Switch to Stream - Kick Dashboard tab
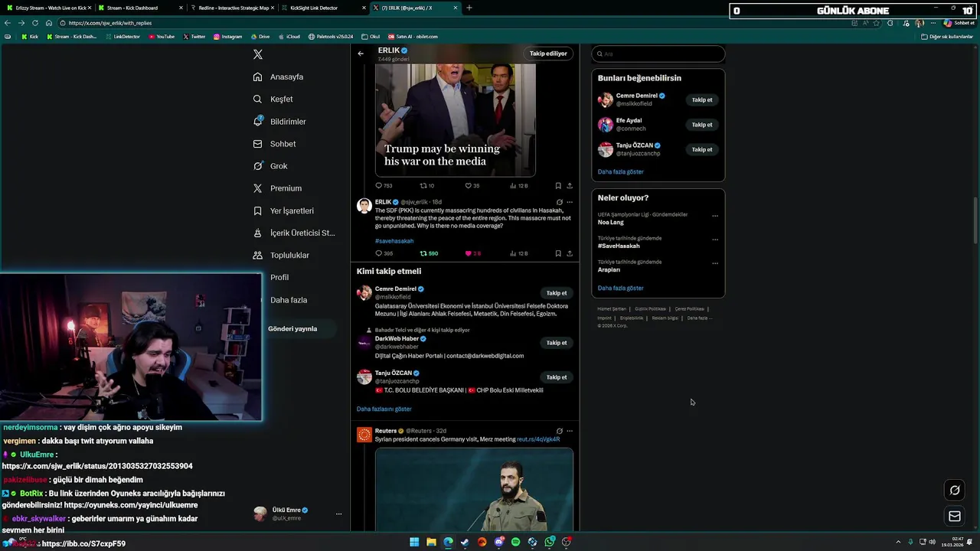This screenshot has width=980, height=551. 140,8
